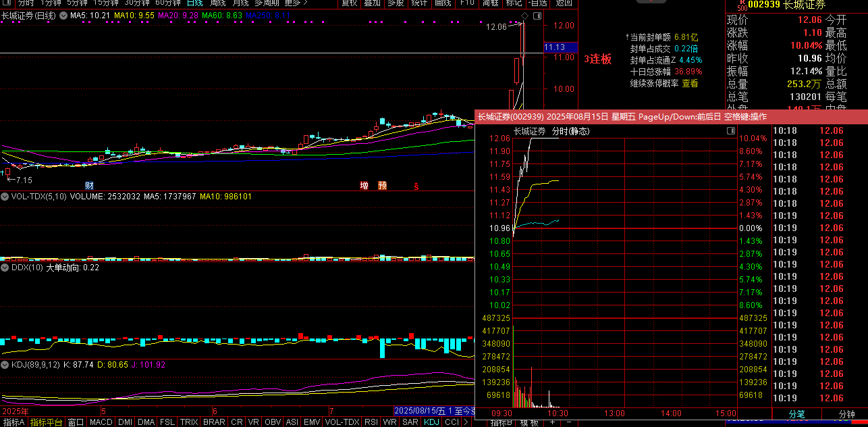868x427 pixels.
Task: Switch indicator to ASI
Action: click(x=292, y=422)
